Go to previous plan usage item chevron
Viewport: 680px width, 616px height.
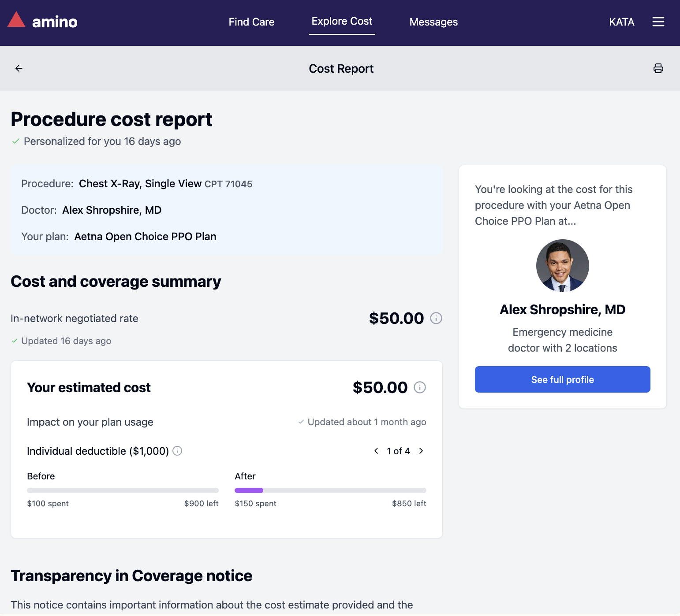pyautogui.click(x=376, y=451)
